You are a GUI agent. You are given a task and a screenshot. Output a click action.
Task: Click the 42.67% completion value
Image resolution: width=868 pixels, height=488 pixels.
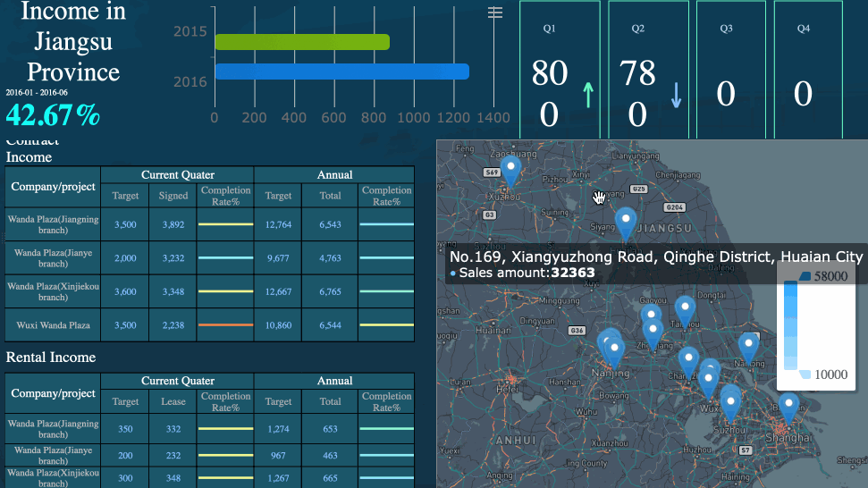pos(53,115)
